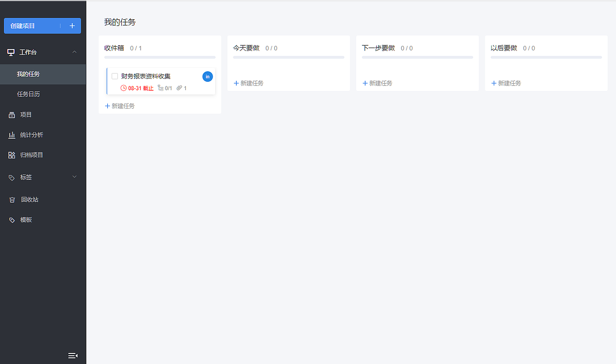Toggle sidebar collapse at bottom left
The image size is (616, 364).
click(x=73, y=355)
